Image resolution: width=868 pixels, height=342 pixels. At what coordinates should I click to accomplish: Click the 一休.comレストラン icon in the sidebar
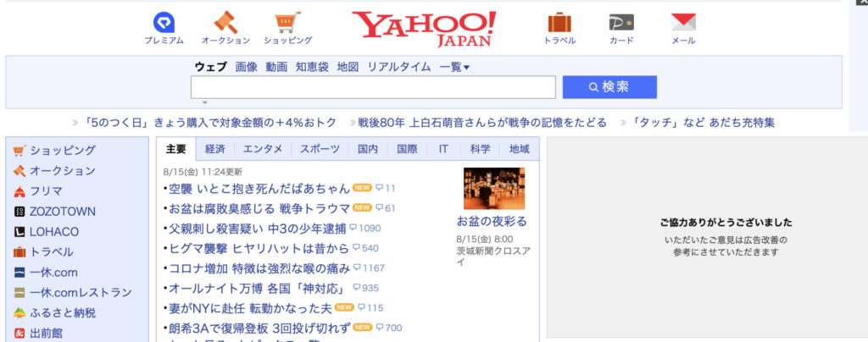click(x=19, y=293)
